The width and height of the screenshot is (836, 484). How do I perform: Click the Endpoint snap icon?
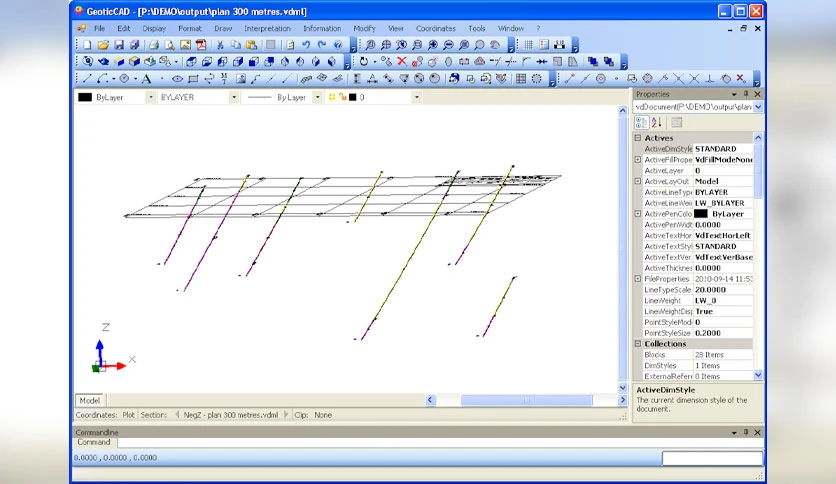click(569, 79)
